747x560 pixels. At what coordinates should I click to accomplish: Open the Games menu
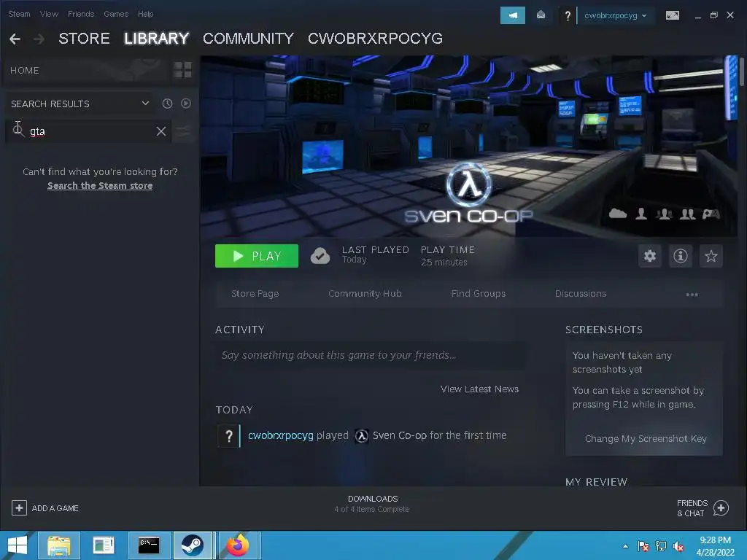click(116, 14)
